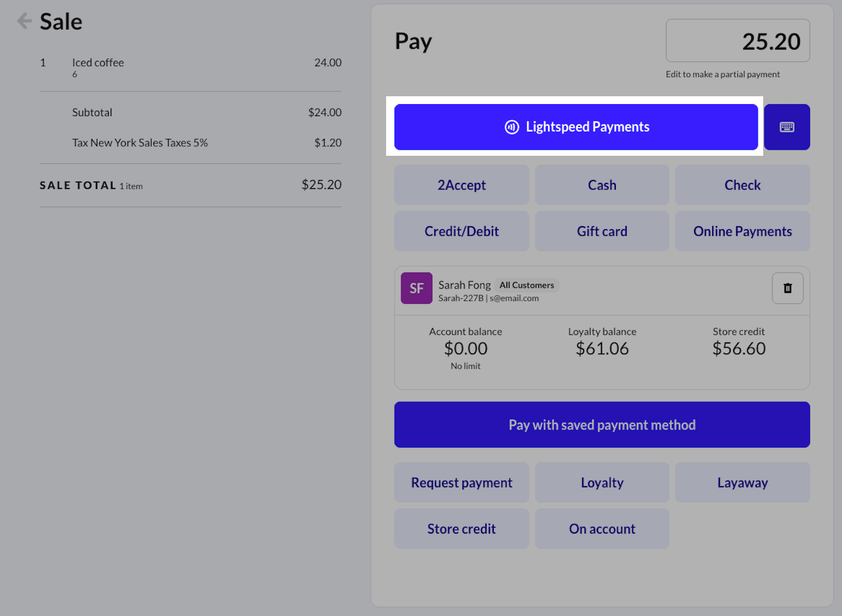Click customer name Sarah Fong

coord(464,285)
